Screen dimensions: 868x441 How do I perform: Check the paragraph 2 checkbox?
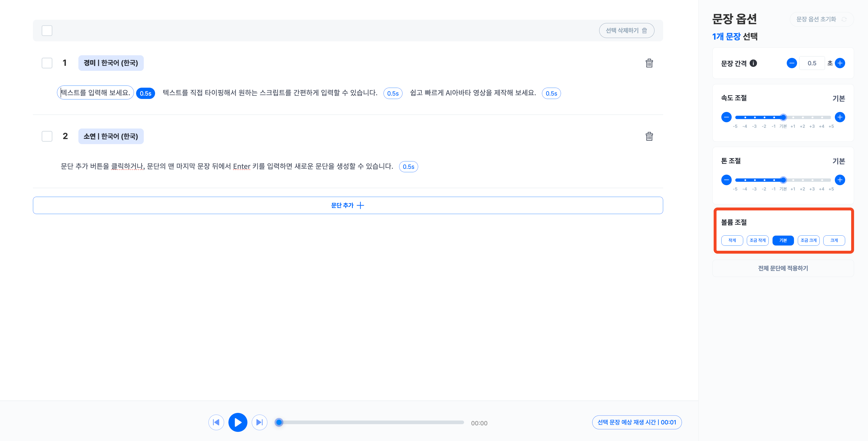tap(47, 136)
